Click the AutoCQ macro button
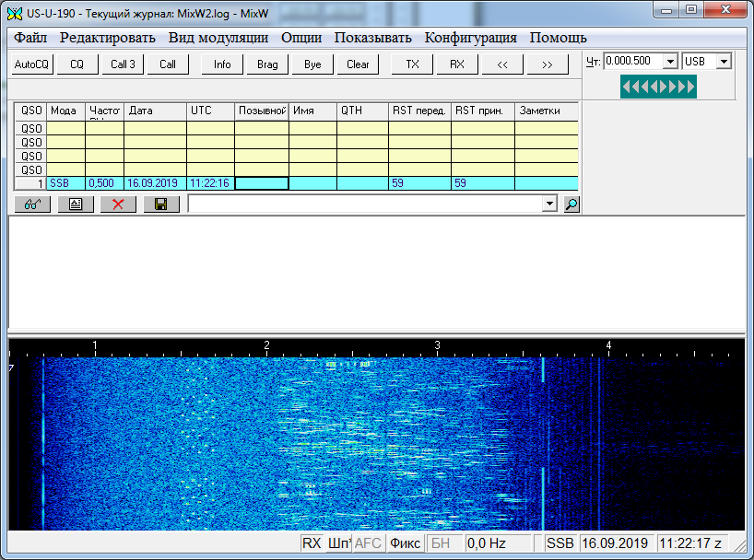The image size is (754, 560). click(x=31, y=64)
